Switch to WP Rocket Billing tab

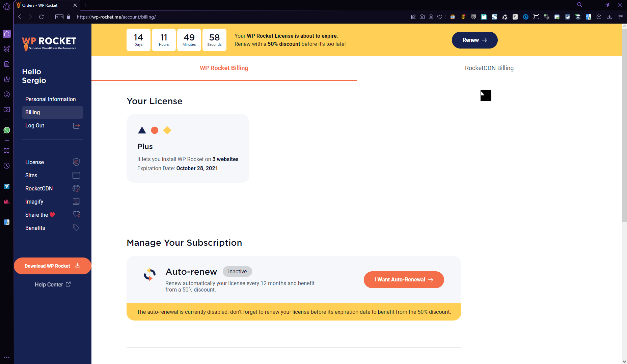(224, 68)
